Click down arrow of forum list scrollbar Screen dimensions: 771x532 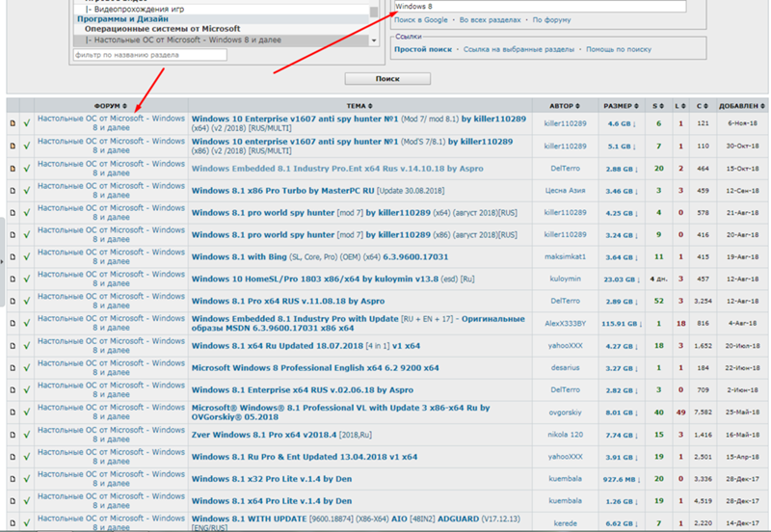coord(374,40)
